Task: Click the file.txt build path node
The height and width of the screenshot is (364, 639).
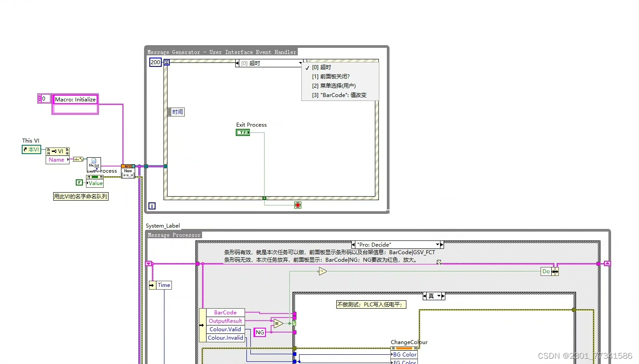Action: pyautogui.click(x=94, y=165)
